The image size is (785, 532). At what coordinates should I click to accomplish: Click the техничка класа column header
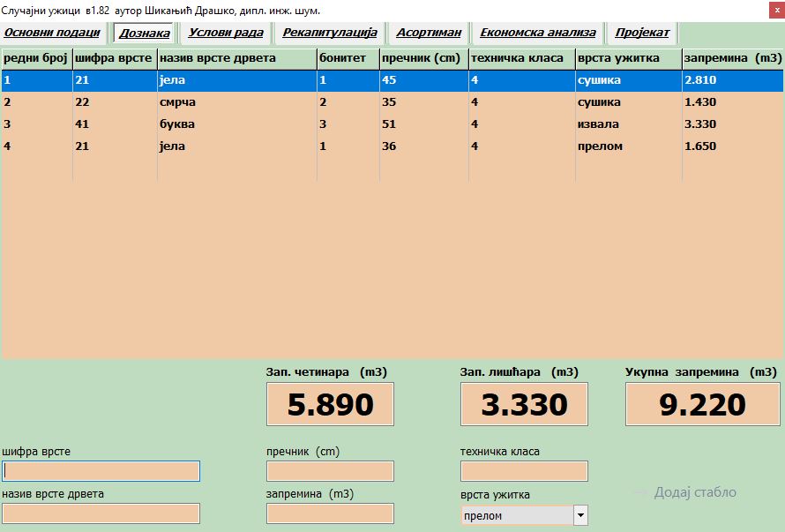pos(521,58)
